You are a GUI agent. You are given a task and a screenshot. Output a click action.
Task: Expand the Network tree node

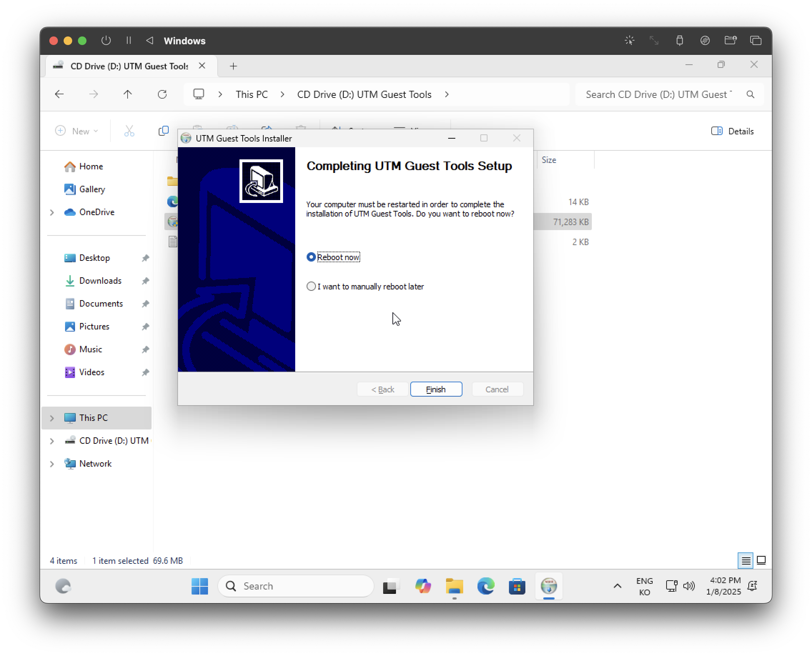pos(52,464)
